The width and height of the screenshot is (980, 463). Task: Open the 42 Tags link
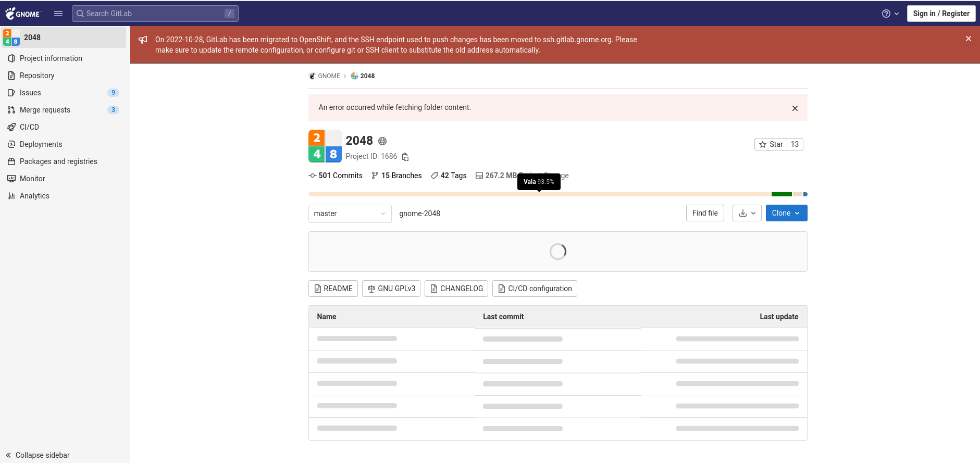449,176
